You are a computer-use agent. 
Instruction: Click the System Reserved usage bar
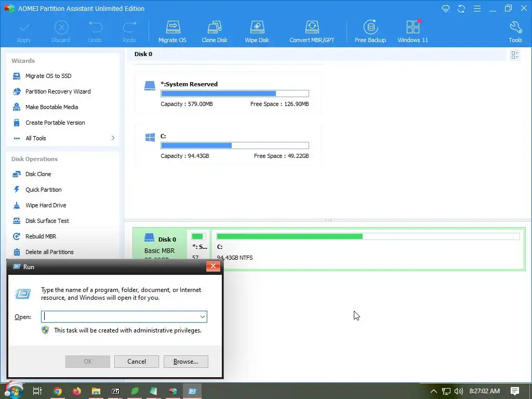[x=235, y=94]
